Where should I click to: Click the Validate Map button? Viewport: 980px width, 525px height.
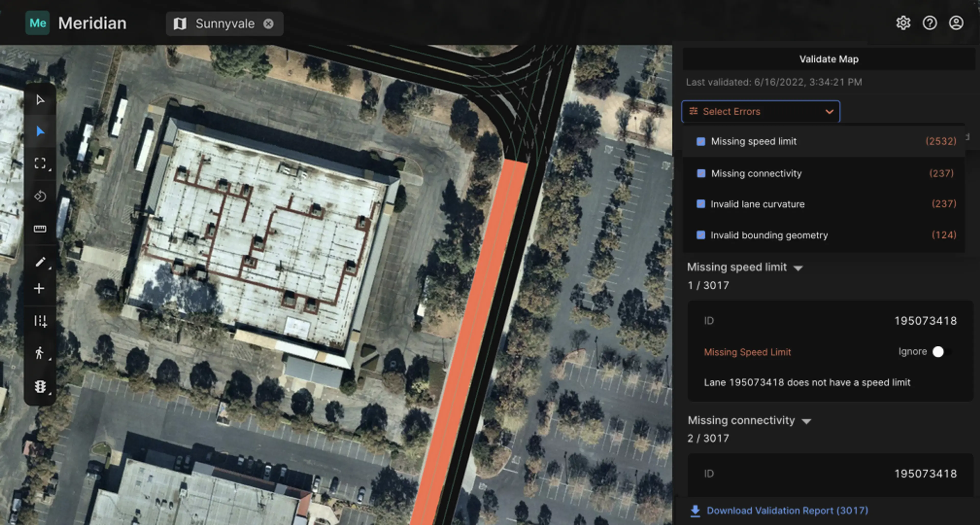(829, 59)
